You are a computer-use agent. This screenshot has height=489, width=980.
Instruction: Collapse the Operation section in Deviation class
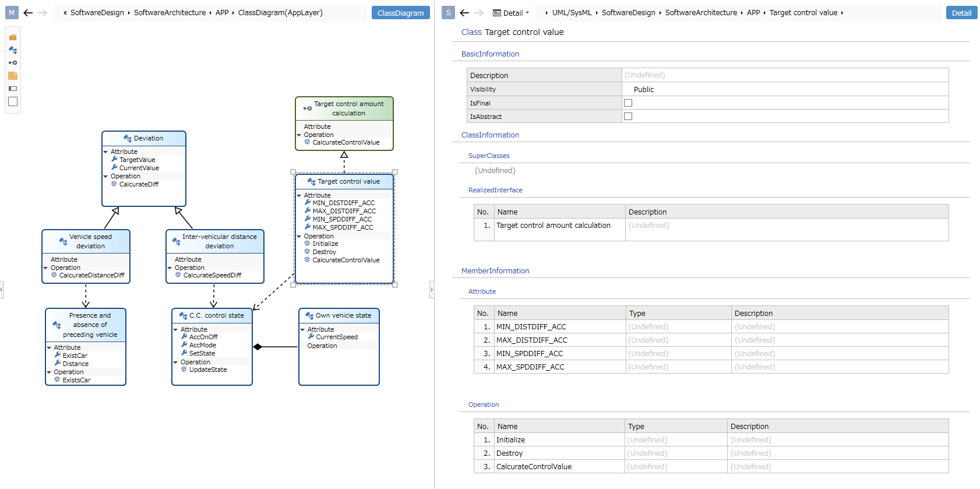[106, 177]
